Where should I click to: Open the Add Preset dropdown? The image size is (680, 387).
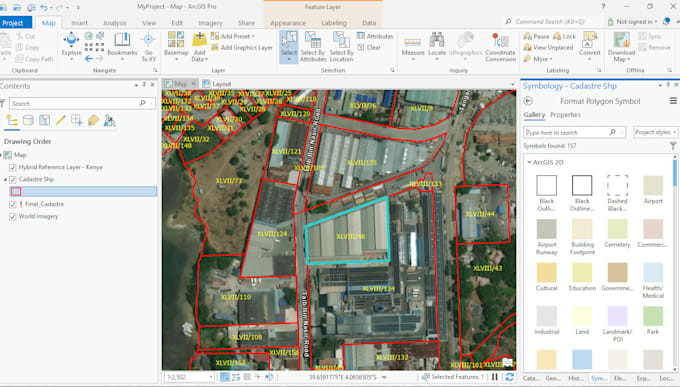(x=233, y=36)
